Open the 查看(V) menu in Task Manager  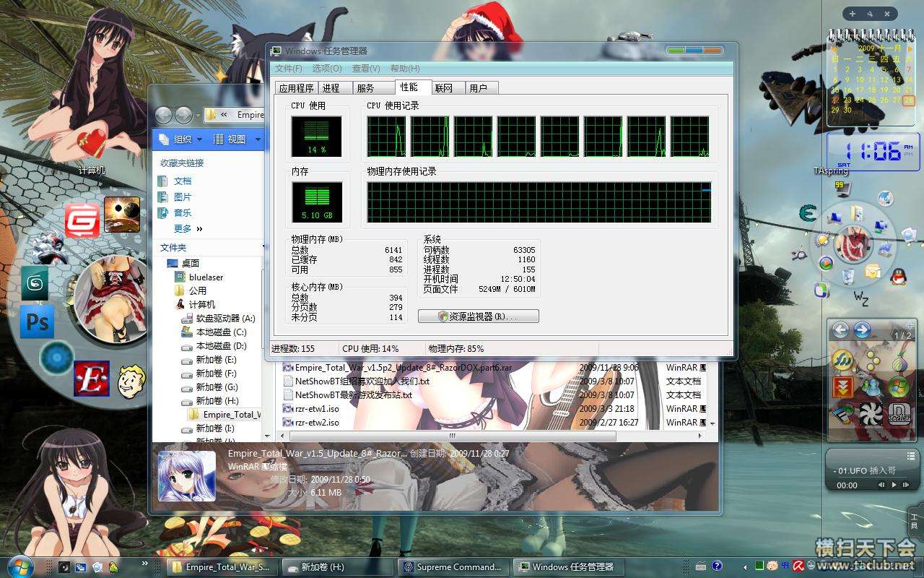coord(366,69)
